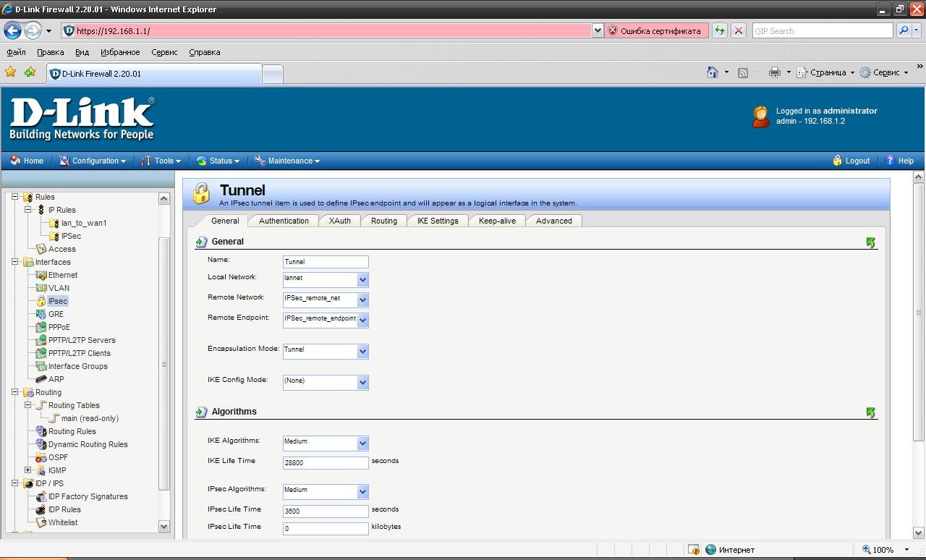Click the IDP Factory Signatures icon
The width and height of the screenshot is (926, 560).
click(x=41, y=496)
